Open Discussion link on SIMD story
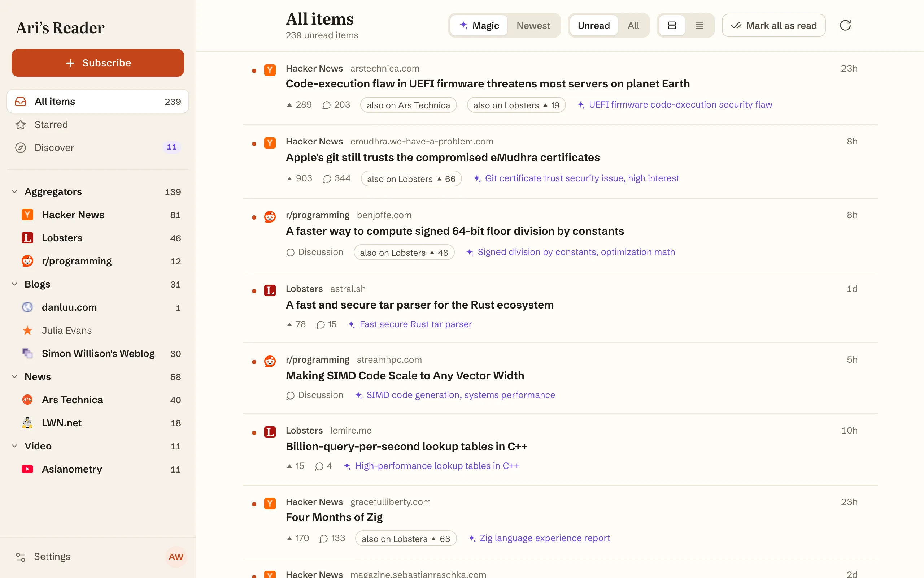The width and height of the screenshot is (924, 578). click(315, 395)
